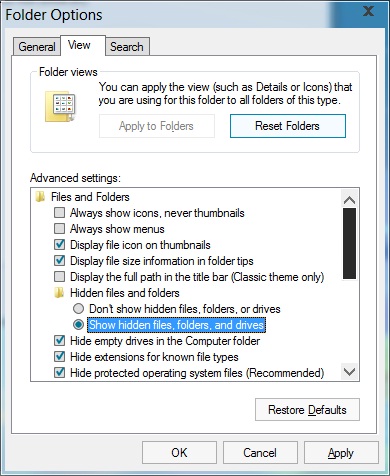Click the Folder Options title text
Viewport: 390px width, 476px height.
click(54, 15)
